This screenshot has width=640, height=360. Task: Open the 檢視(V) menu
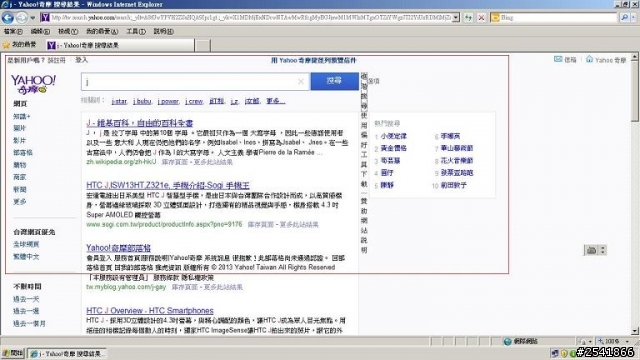coord(68,31)
